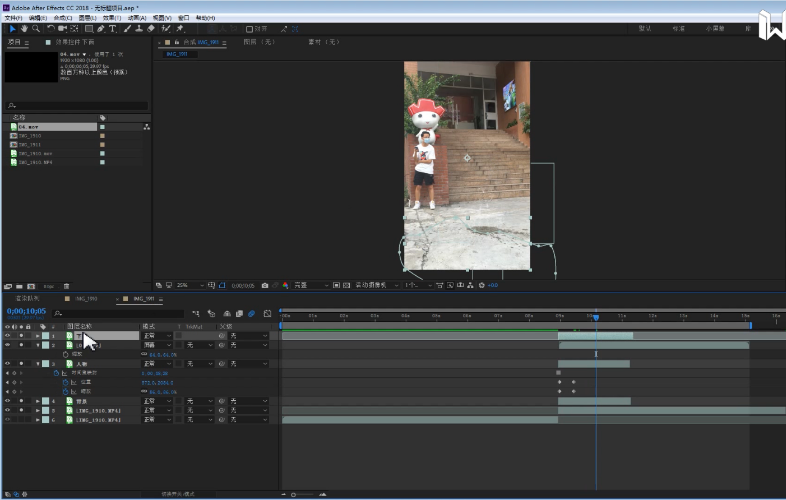Select the Clone Stamp tool

[139, 29]
